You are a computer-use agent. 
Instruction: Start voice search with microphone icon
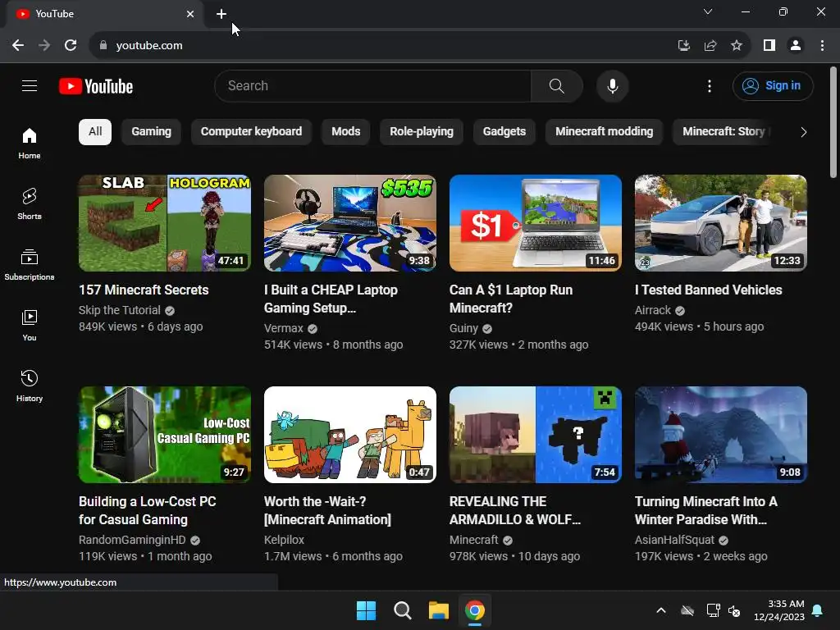click(x=612, y=85)
